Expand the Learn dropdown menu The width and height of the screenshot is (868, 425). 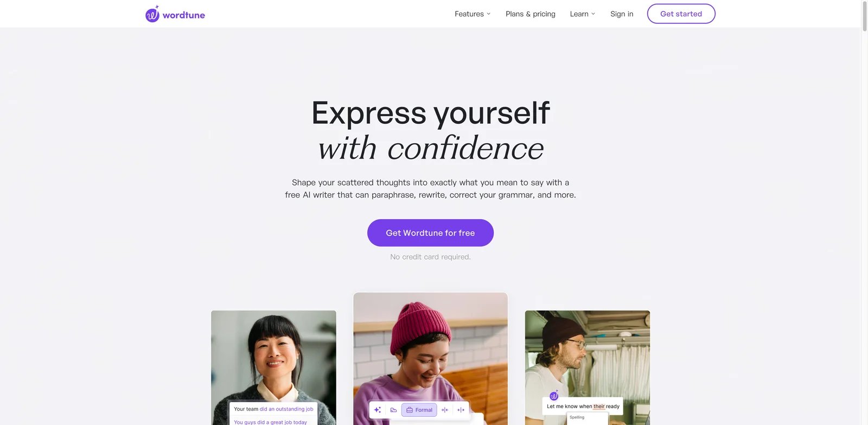pyautogui.click(x=583, y=14)
